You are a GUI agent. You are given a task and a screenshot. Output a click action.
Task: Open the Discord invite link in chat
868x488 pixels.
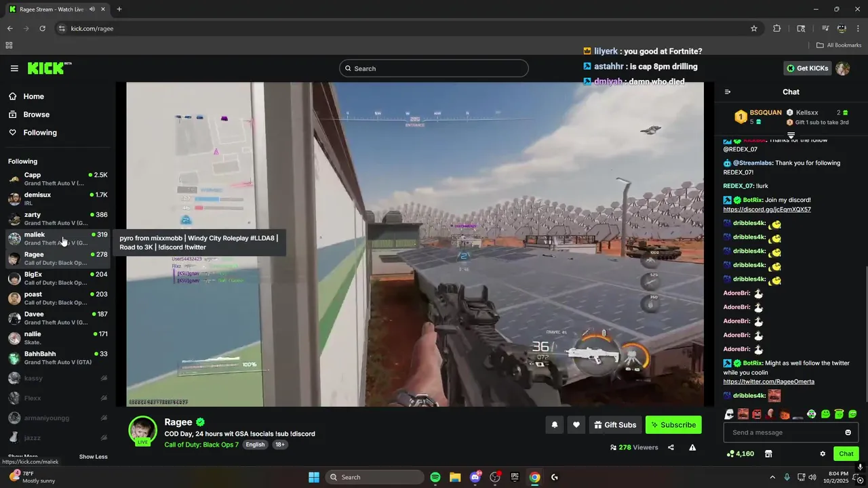767,209
